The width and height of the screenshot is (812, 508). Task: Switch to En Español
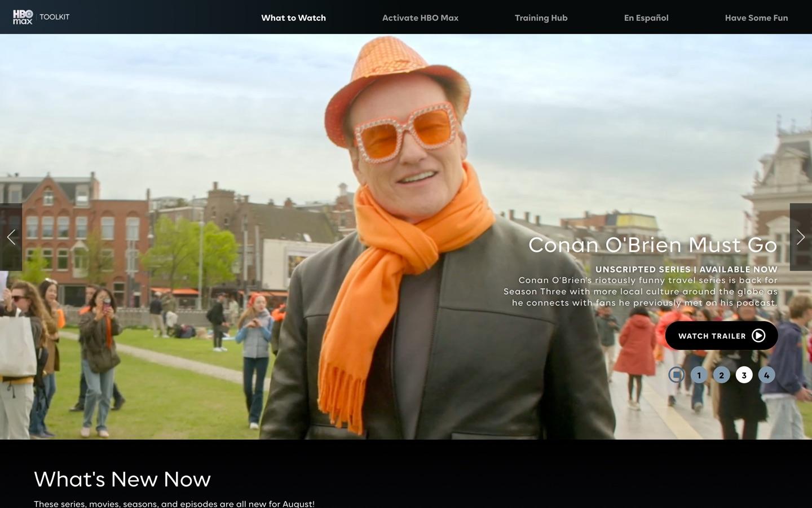click(646, 17)
